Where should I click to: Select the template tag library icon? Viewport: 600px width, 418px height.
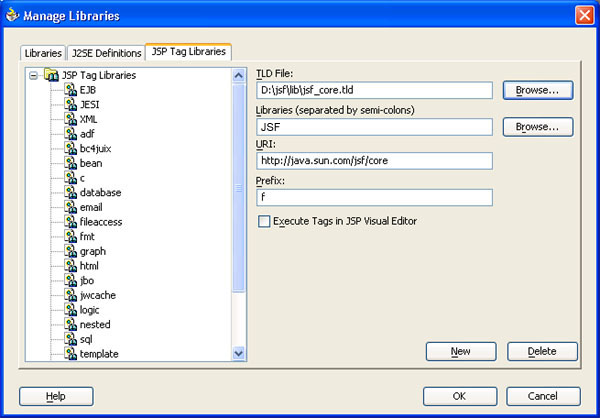point(70,354)
